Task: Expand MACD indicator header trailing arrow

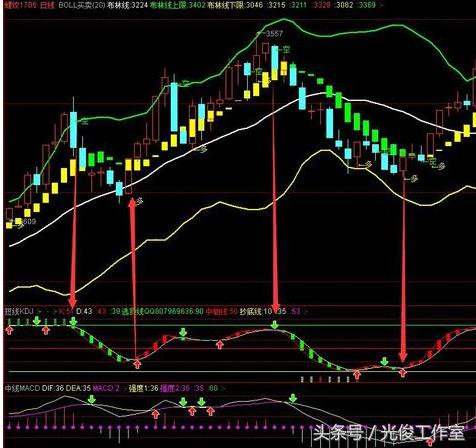Action: coord(223,388)
